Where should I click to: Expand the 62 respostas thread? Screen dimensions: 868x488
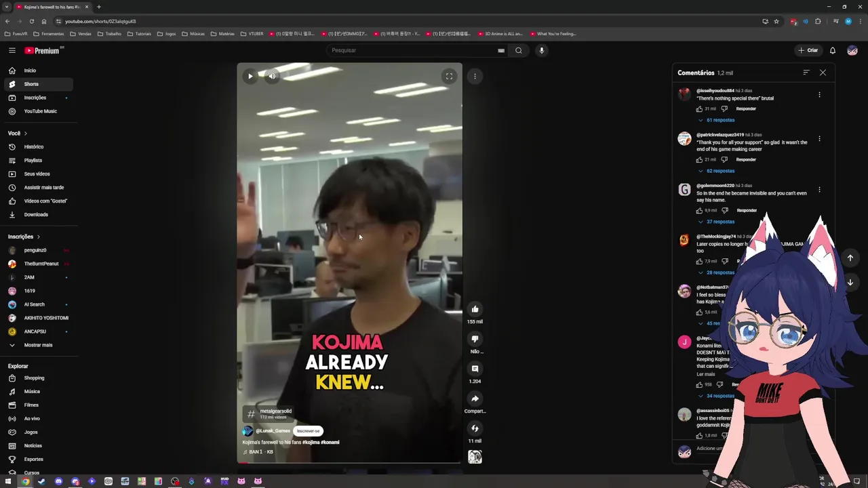[x=717, y=171]
